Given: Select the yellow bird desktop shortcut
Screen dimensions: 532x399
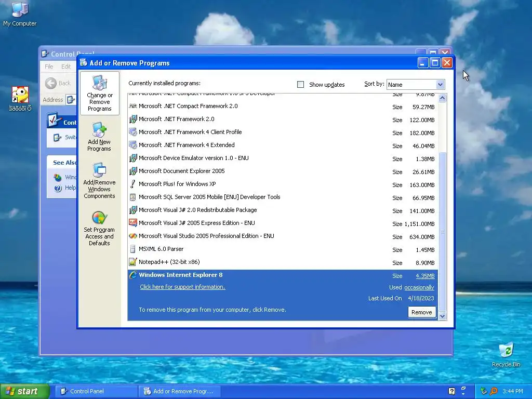Looking at the screenshot, I should point(20,95).
